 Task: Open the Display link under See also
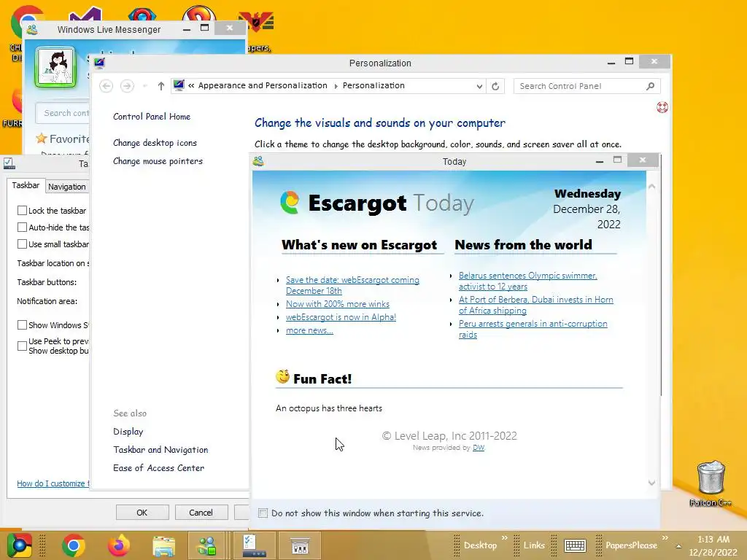point(128,432)
